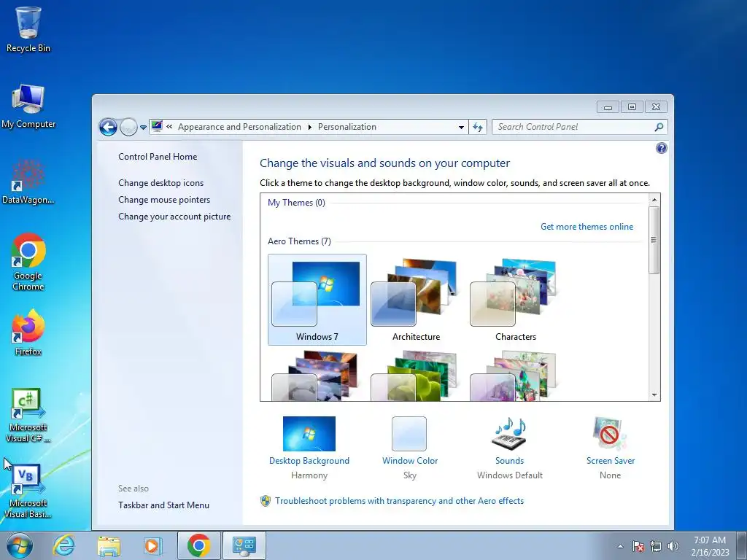747x560 pixels.
Task: Show hidden tray icons arrow
Action: click(620, 546)
